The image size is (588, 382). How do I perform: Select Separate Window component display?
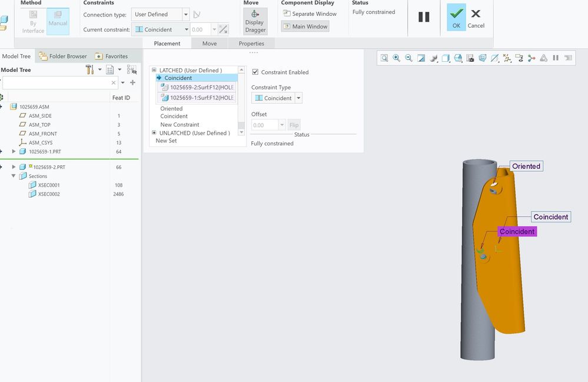point(310,14)
